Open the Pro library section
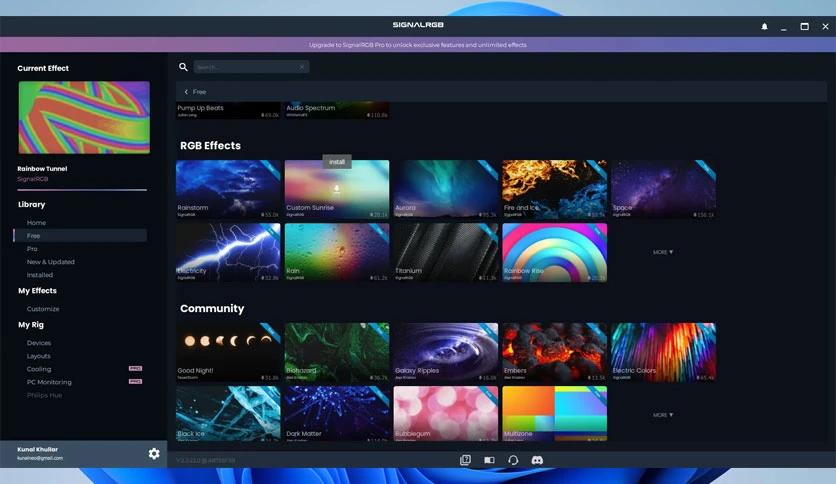836x484 pixels. pos(32,249)
